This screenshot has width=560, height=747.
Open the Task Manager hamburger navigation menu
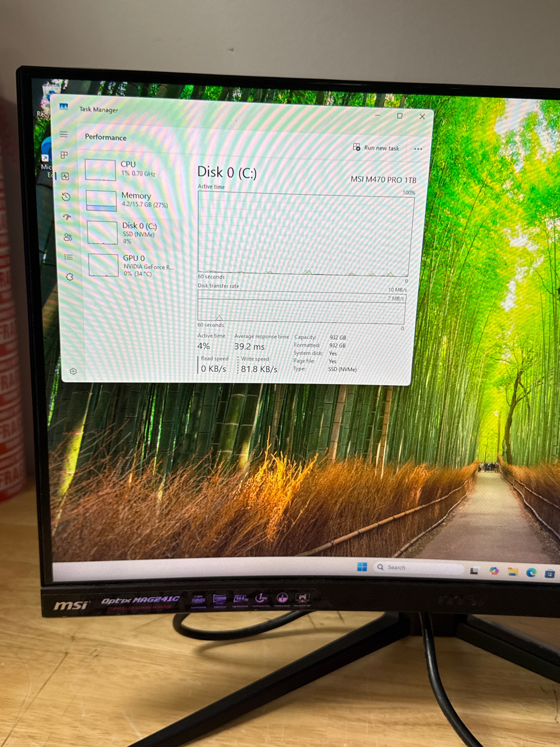pyautogui.click(x=64, y=135)
